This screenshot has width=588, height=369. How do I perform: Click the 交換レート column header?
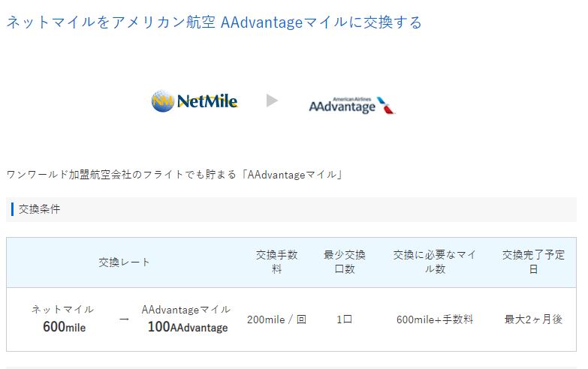[124, 262]
